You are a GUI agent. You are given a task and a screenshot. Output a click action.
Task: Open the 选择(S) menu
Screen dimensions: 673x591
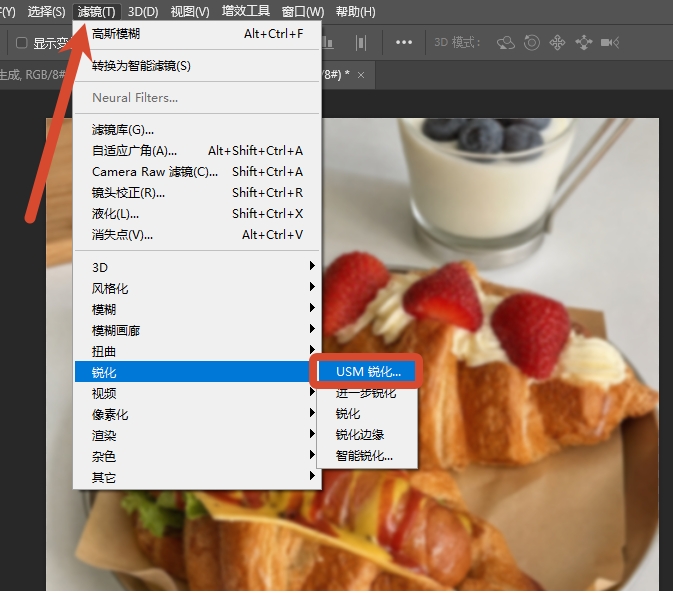click(46, 12)
